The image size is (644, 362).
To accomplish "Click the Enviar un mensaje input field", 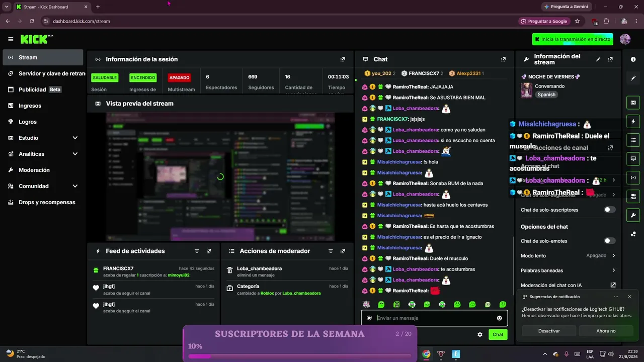I will [434, 318].
